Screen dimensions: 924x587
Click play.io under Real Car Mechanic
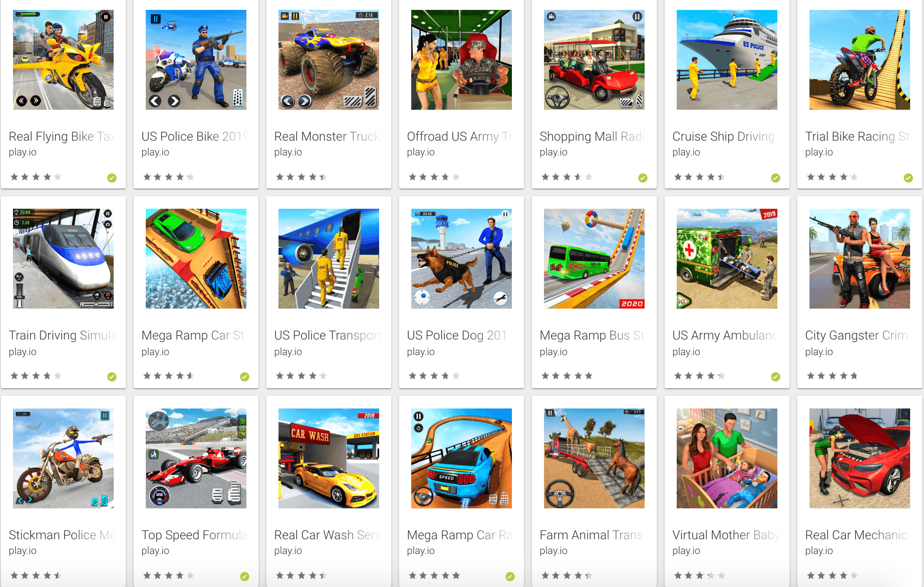click(x=819, y=551)
